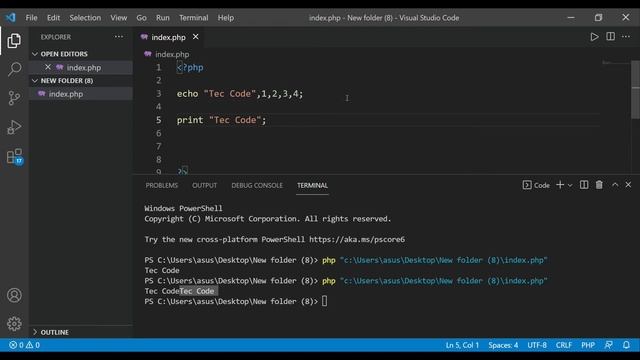Open errors and warnings status item
Image resolution: width=640 pixels, height=360 pixels.
tap(24, 345)
